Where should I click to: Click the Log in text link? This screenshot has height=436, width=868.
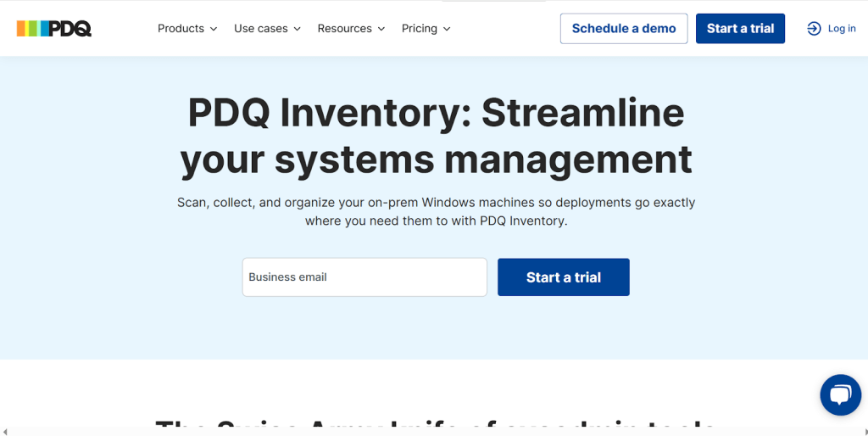[x=842, y=29]
